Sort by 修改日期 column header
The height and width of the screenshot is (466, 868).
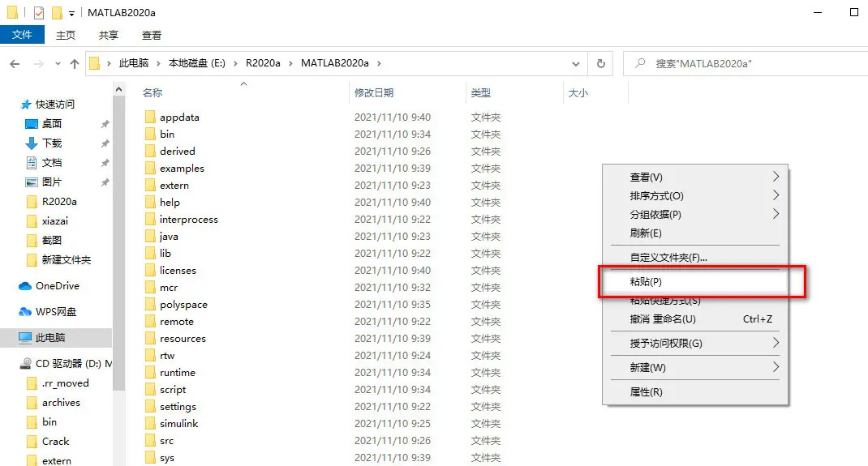[374, 93]
